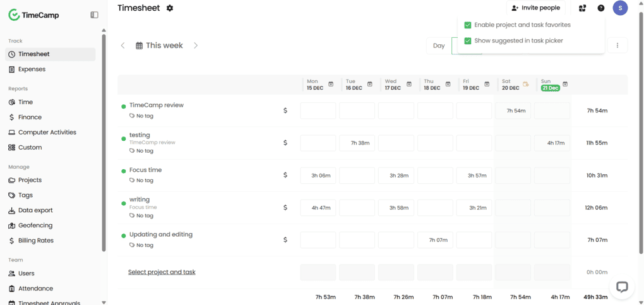Click No tag under TimeCamp review

[141, 116]
